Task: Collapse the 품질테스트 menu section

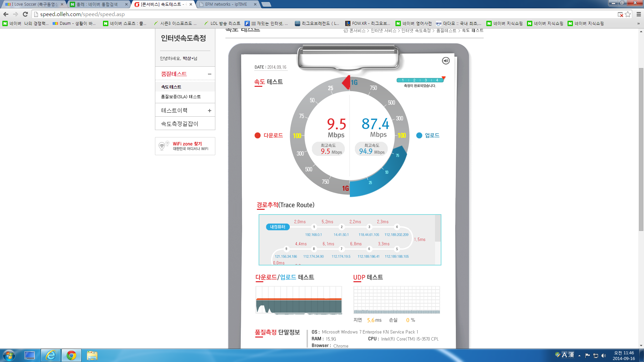Action: point(210,74)
